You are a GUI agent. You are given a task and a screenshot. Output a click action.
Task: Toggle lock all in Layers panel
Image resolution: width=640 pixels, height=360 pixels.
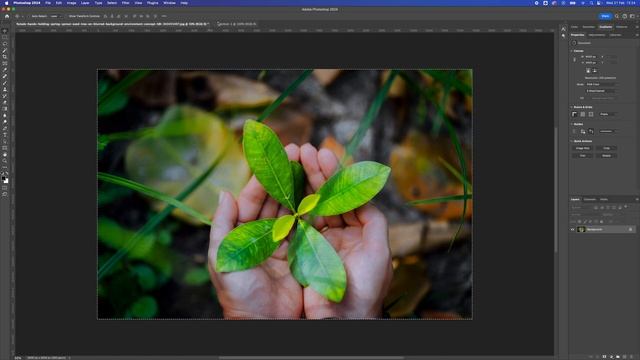coord(601,221)
